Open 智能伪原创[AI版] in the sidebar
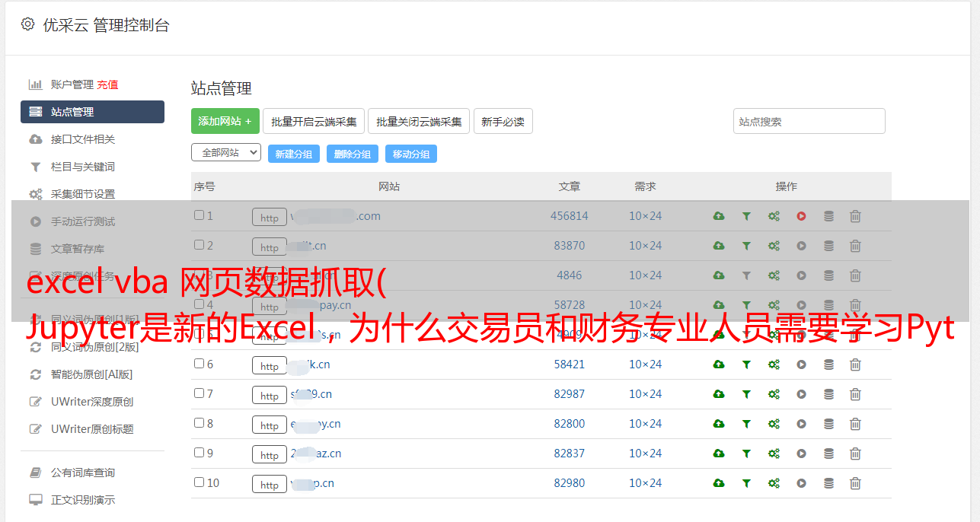 [x=91, y=374]
